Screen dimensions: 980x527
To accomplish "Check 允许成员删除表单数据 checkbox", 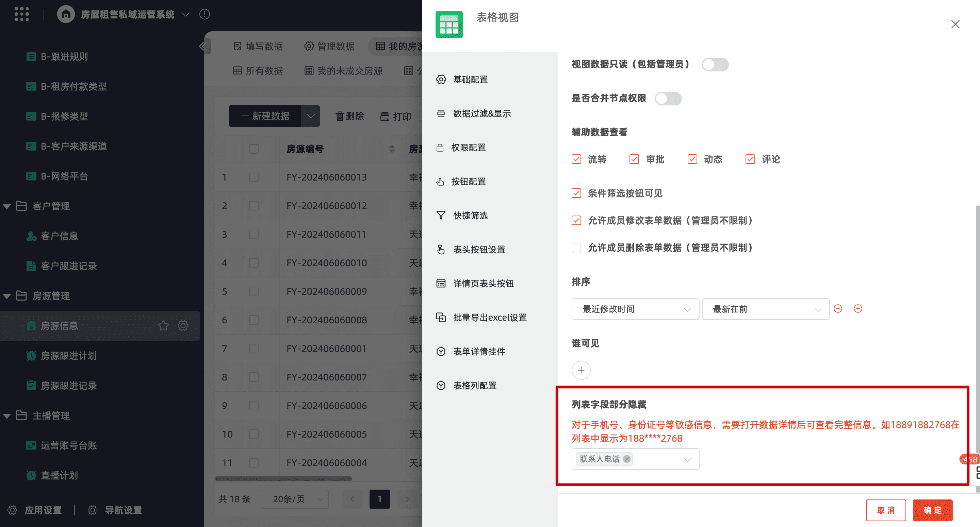I will [x=576, y=248].
